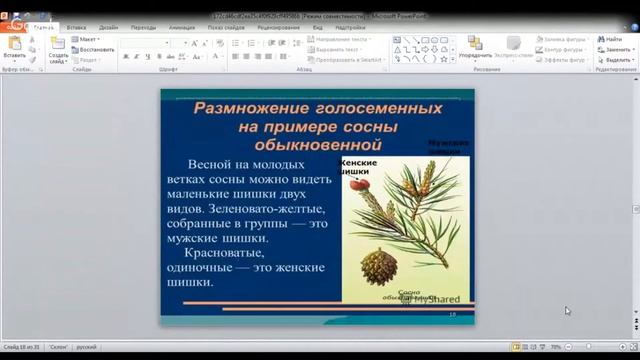Viewport: 640px width, 360px height.
Task: Switch to Slide Sorter view icon
Action: coord(525,347)
